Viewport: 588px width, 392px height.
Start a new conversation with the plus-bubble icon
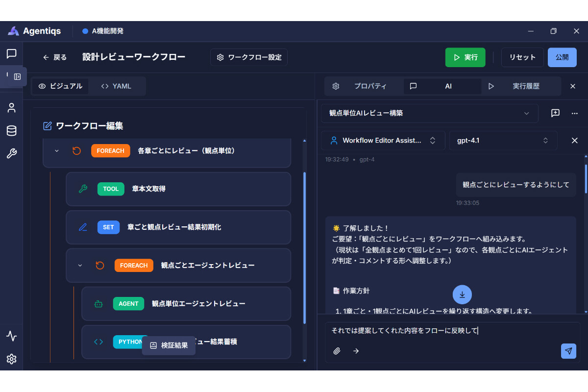click(x=555, y=113)
